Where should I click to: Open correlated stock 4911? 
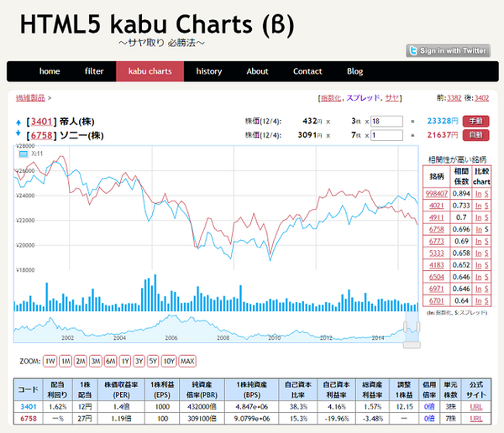437,217
